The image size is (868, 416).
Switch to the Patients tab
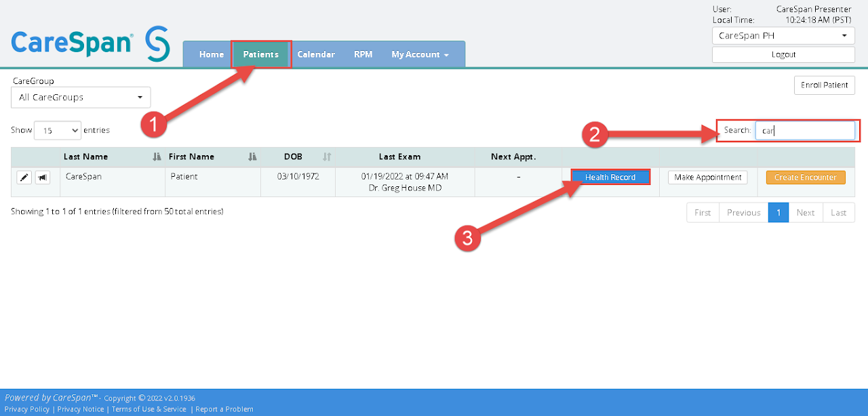click(x=261, y=54)
